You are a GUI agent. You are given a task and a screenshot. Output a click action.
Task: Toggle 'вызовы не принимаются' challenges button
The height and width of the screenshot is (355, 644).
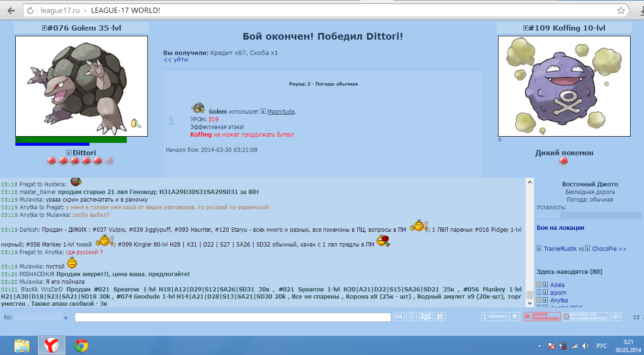(585, 316)
